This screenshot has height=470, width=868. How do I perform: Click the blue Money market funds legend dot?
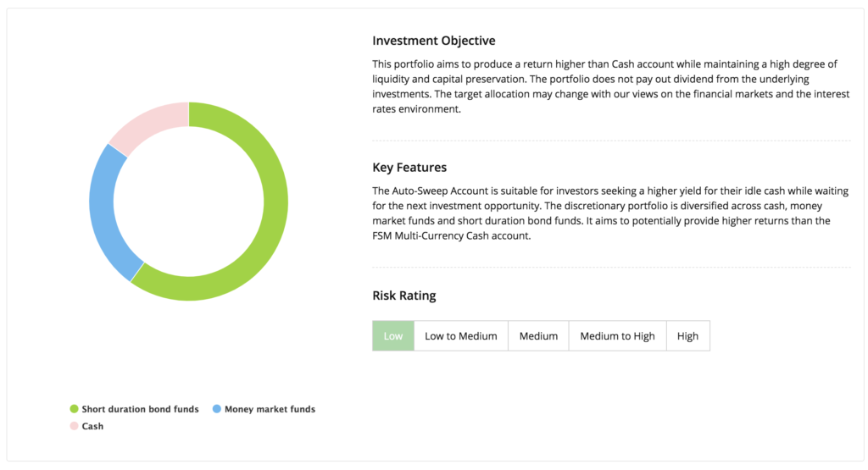click(x=216, y=409)
